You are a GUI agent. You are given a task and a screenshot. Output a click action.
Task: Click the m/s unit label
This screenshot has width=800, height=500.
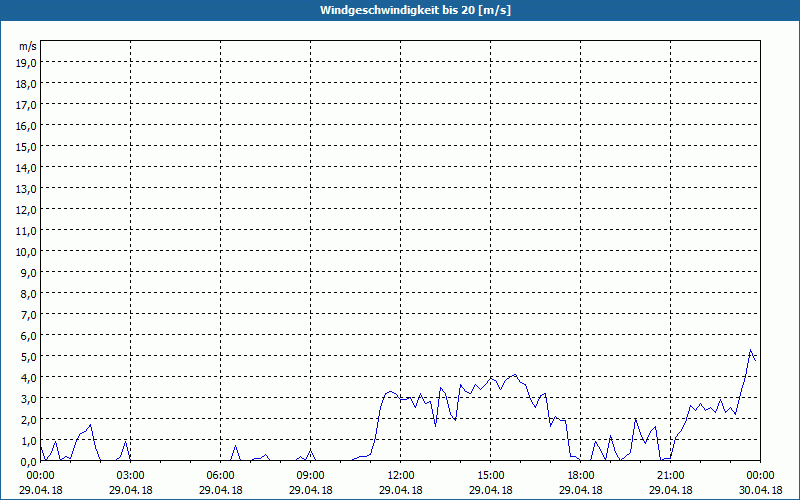tap(28, 46)
